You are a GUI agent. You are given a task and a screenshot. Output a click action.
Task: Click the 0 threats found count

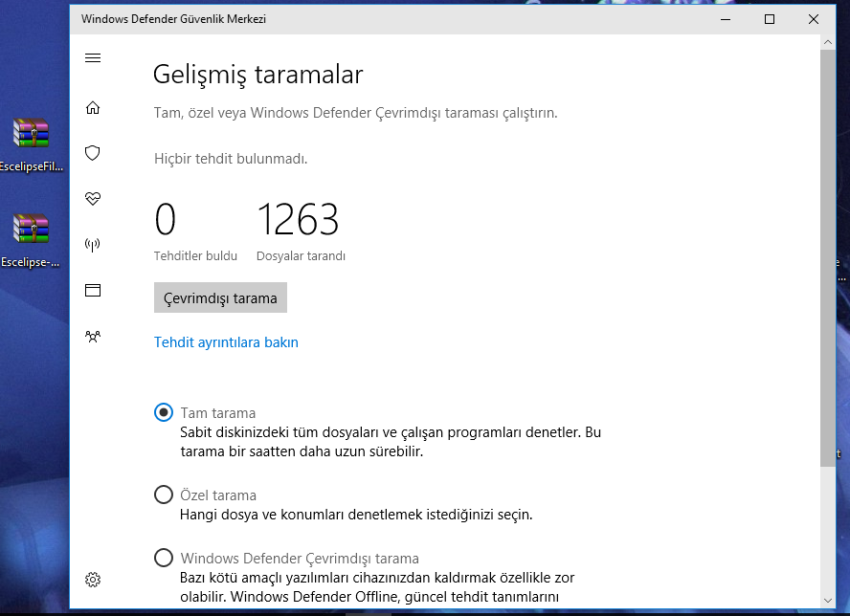(x=166, y=219)
